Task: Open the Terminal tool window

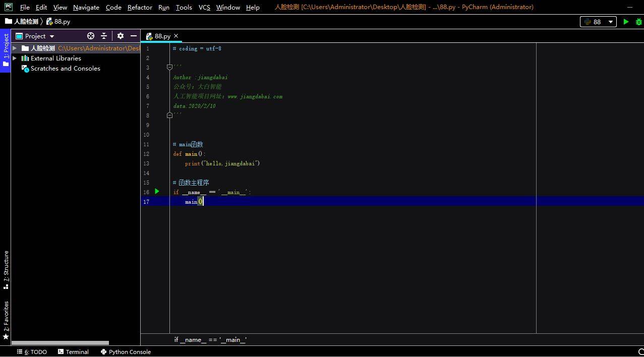Action: point(74,352)
